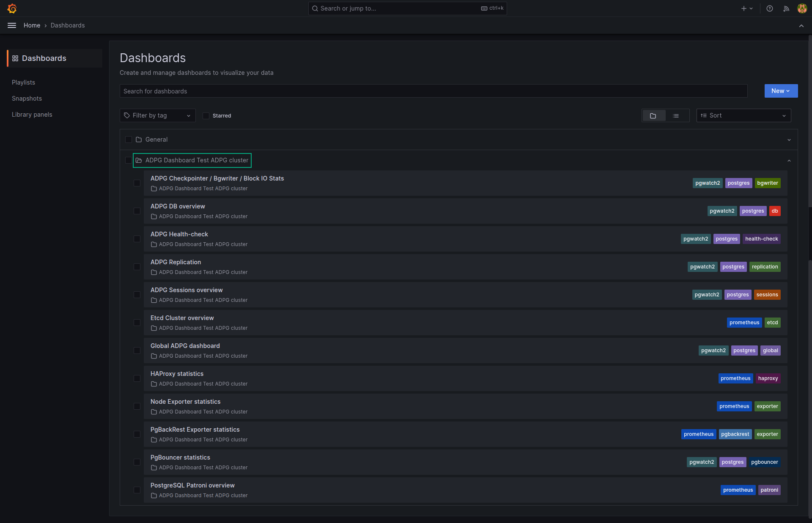The image size is (812, 523).
Task: Click folder icon under ADPG DB overview
Action: point(154,216)
